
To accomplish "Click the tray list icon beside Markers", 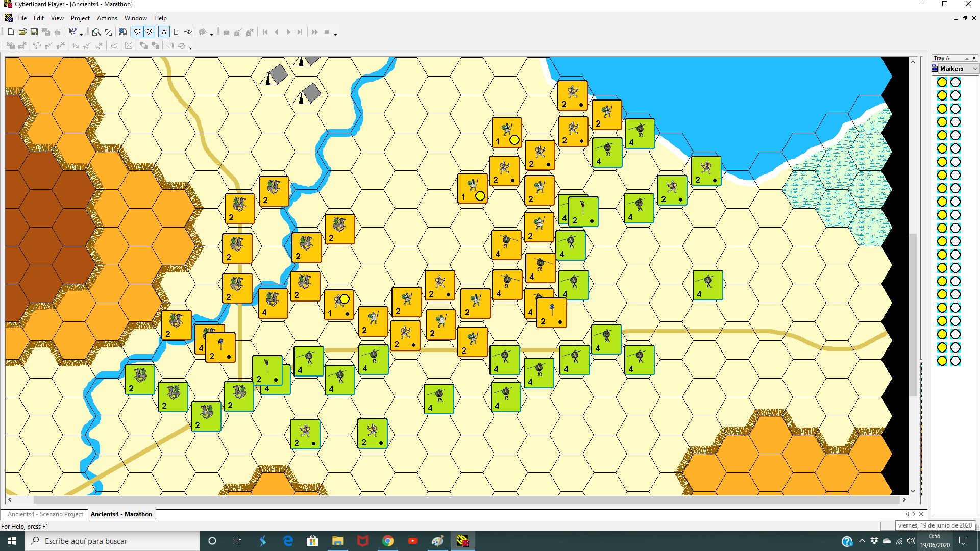I will 935,68.
